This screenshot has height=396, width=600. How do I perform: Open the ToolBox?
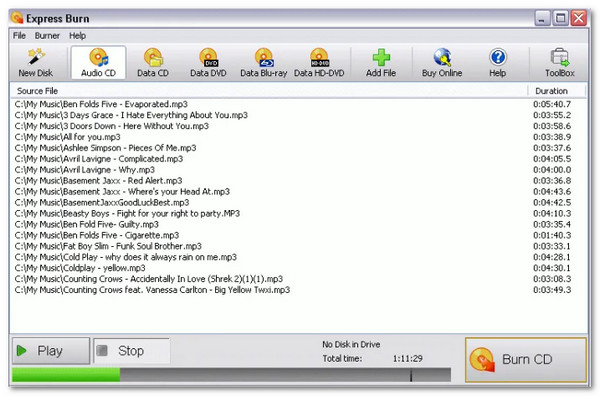(x=560, y=63)
